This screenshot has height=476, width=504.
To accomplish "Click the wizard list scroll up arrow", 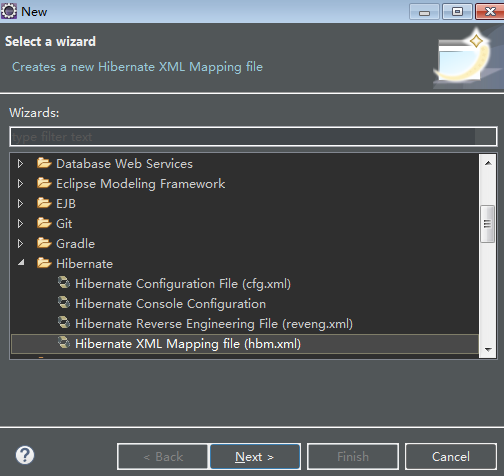I will (x=488, y=163).
